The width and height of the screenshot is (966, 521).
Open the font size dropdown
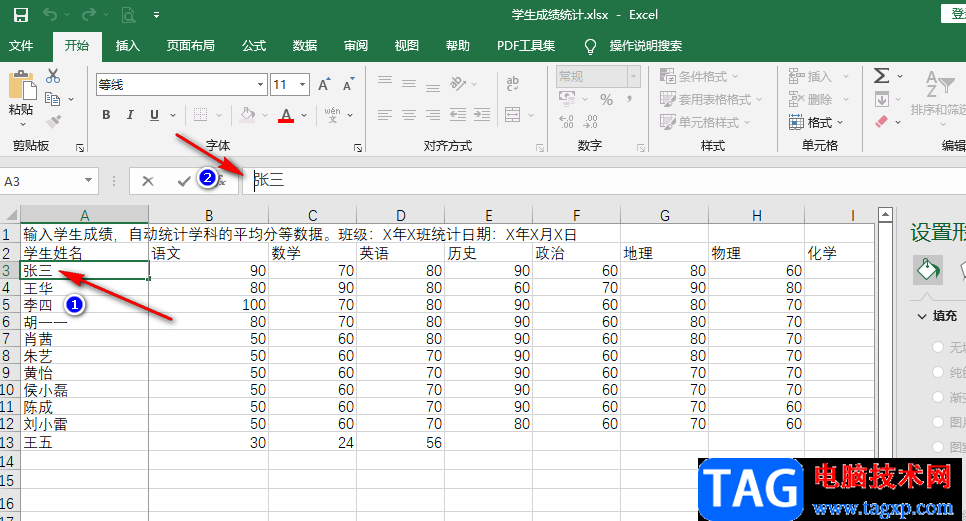pos(302,85)
